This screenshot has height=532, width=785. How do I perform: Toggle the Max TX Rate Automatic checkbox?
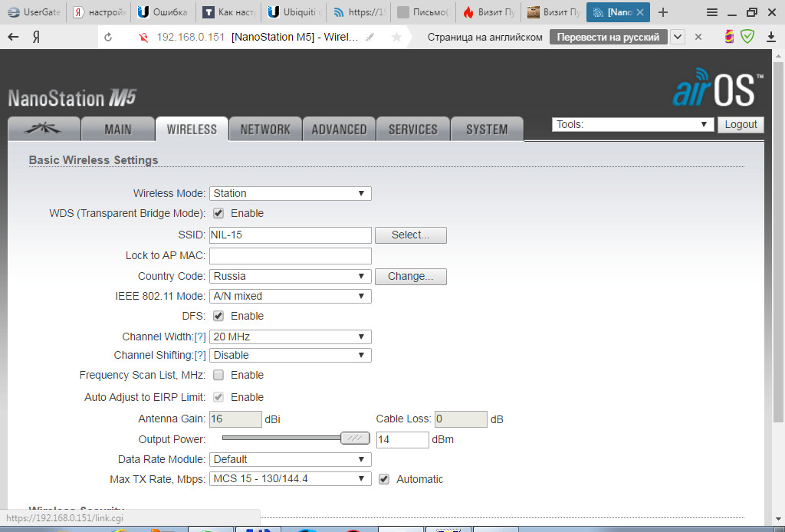pyautogui.click(x=383, y=479)
